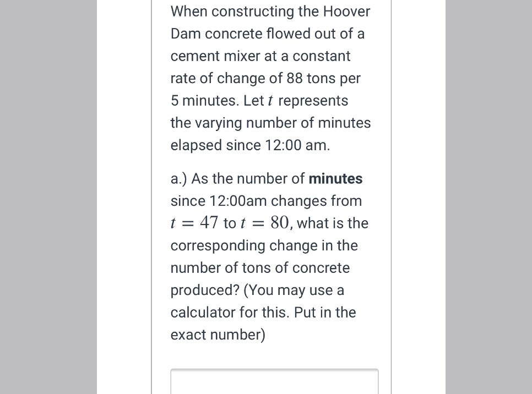Click the border of the answer box
Screen dimensions: 532x394
click(274, 369)
